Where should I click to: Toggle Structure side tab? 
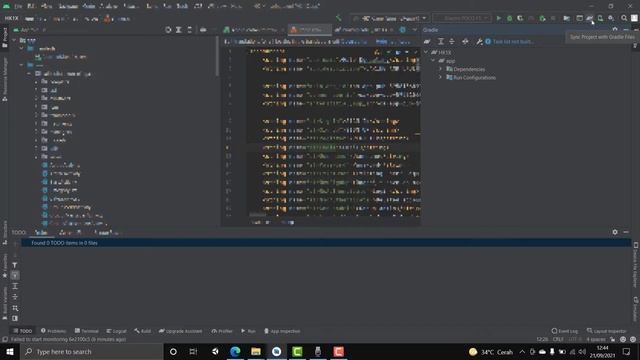point(5,233)
